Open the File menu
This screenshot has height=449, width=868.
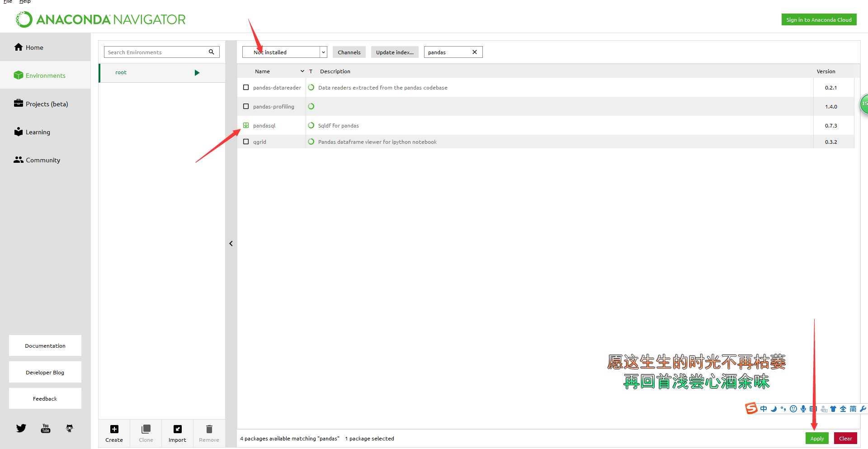point(8,2)
